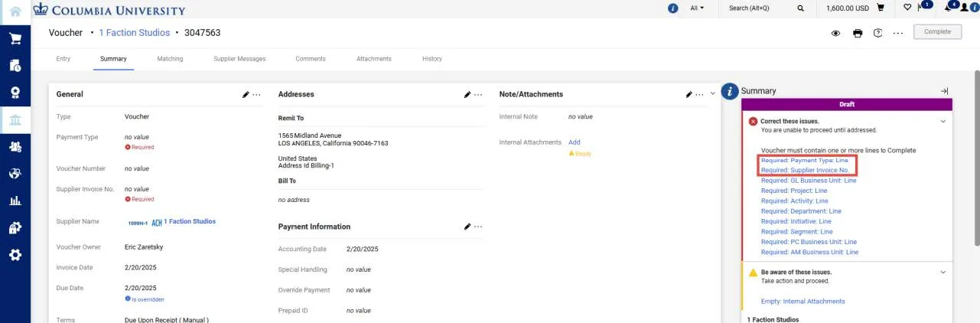Image resolution: width=980 pixels, height=323 pixels.
Task: Open Note/Attachments ellipsis menu
Action: (699, 94)
